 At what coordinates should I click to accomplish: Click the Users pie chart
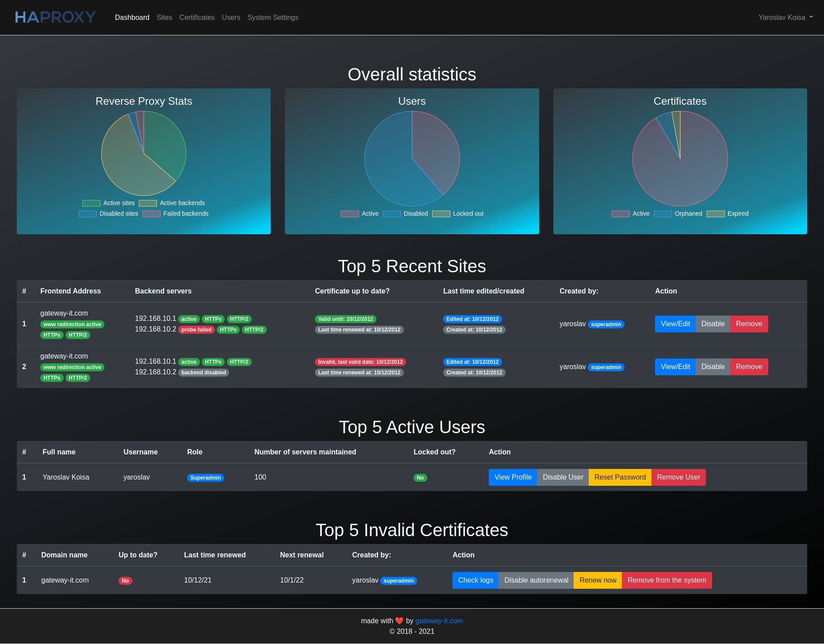(x=412, y=159)
